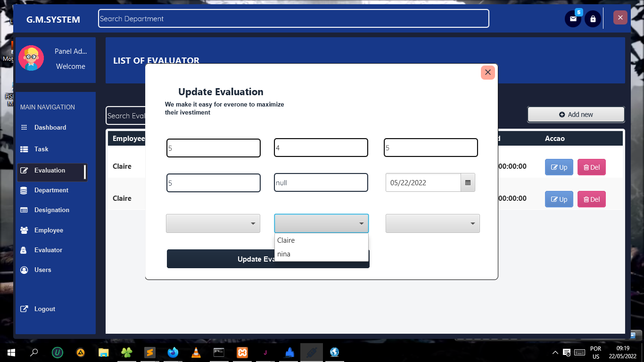This screenshot has width=644, height=362.
Task: Open XAMPP from the taskbar
Action: [242, 352]
